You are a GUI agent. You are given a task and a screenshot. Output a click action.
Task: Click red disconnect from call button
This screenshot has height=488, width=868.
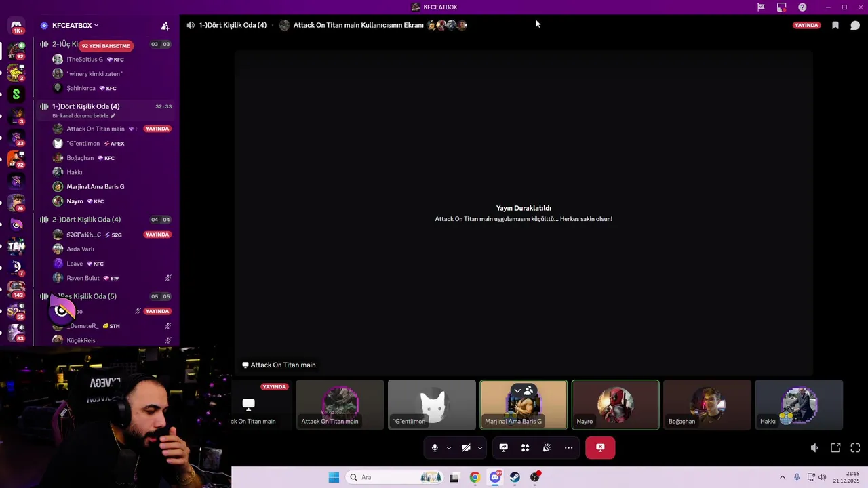(x=600, y=447)
